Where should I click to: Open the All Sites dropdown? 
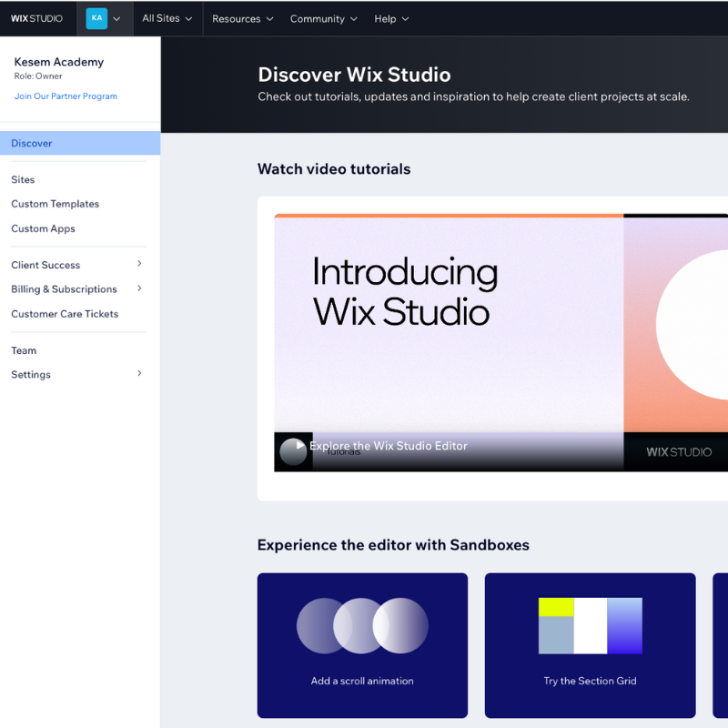(x=167, y=18)
